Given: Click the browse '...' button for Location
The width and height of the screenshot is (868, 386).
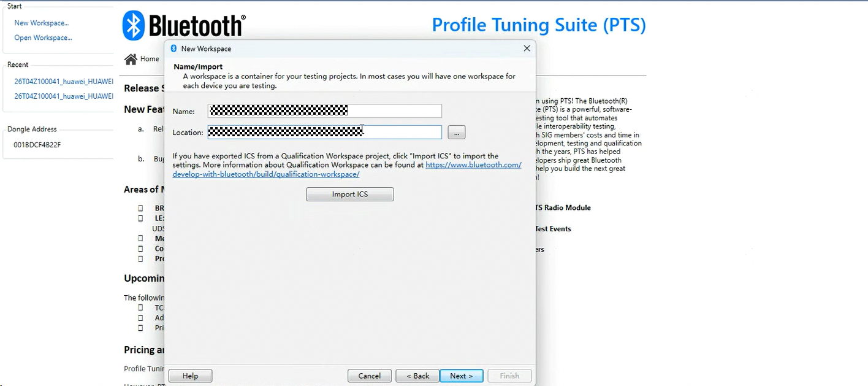Looking at the screenshot, I should coord(457,132).
